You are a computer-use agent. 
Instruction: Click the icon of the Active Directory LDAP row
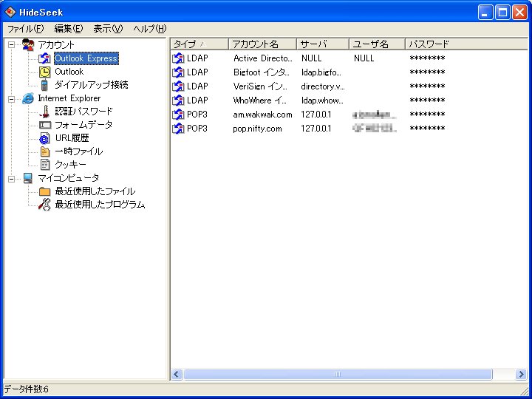coord(178,58)
